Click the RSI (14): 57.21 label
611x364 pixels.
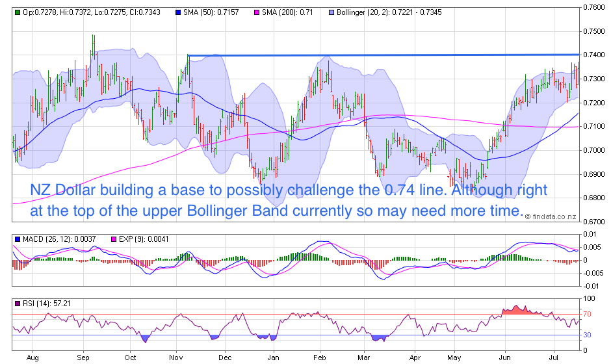click(47, 304)
